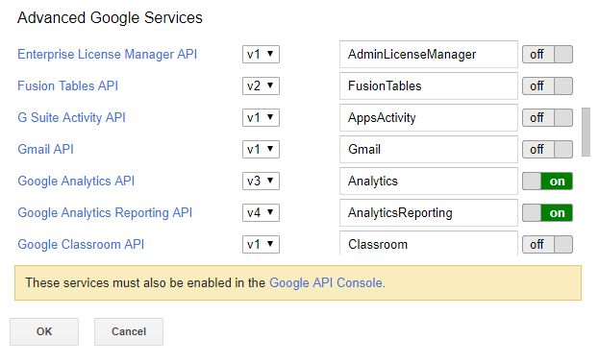Confirm with the OK button
Viewport: 599px width, 364px height.
(44, 331)
